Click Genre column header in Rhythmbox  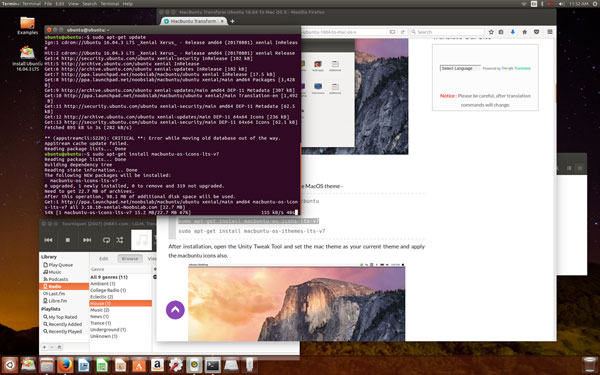point(121,269)
